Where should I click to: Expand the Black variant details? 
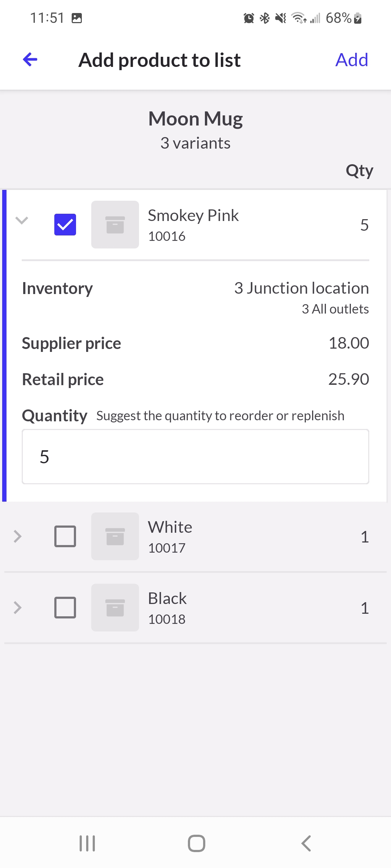pyautogui.click(x=17, y=608)
